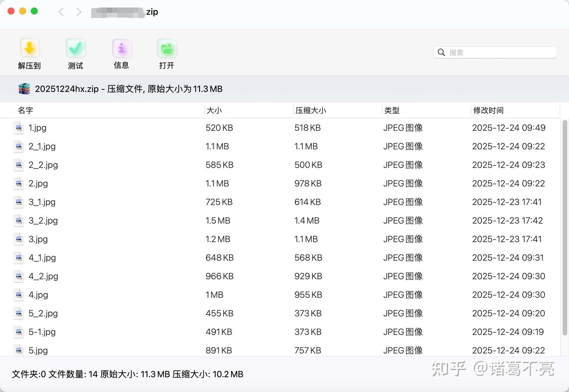The height and width of the screenshot is (392, 569).
Task: Click the archive title 20251224hx.zip summary text
Action: [129, 89]
